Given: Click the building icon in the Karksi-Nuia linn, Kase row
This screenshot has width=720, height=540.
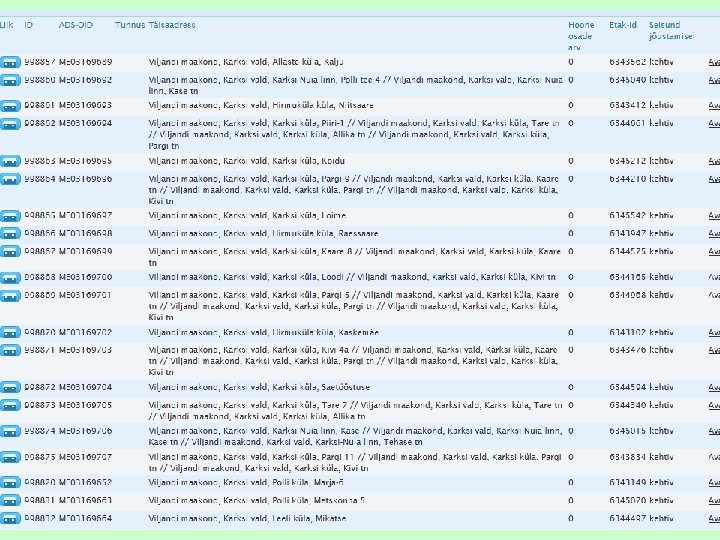Looking at the screenshot, I should click(x=10, y=431).
